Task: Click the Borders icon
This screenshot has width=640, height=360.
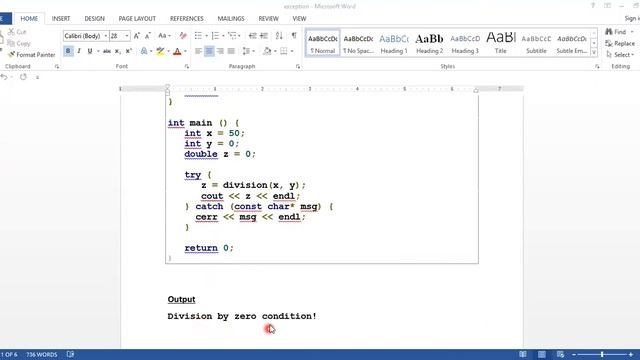Action: click(x=284, y=51)
